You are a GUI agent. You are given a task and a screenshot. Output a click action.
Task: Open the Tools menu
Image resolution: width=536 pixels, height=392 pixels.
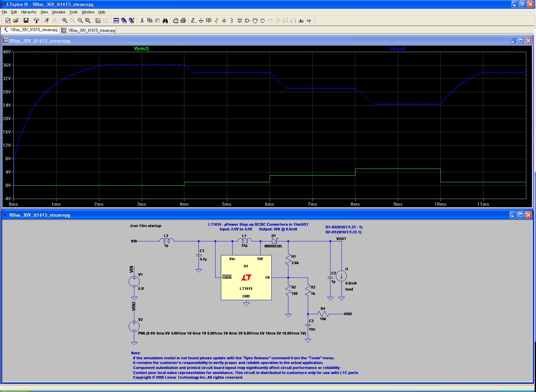coord(74,12)
